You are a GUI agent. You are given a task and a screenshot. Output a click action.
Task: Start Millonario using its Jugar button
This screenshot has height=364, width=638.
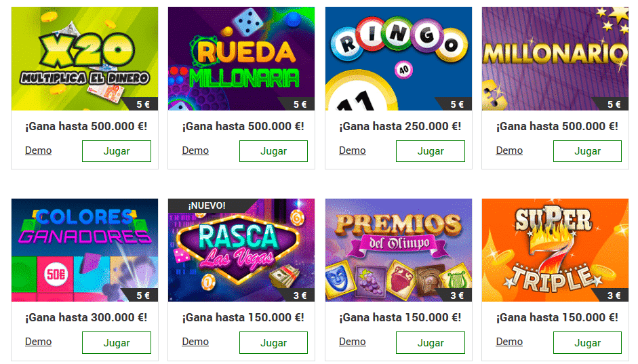coord(587,151)
